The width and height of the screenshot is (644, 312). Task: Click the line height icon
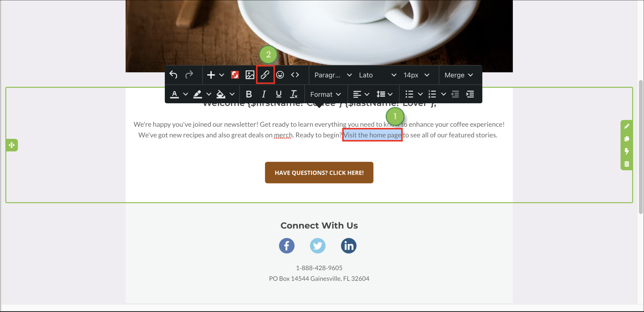381,94
